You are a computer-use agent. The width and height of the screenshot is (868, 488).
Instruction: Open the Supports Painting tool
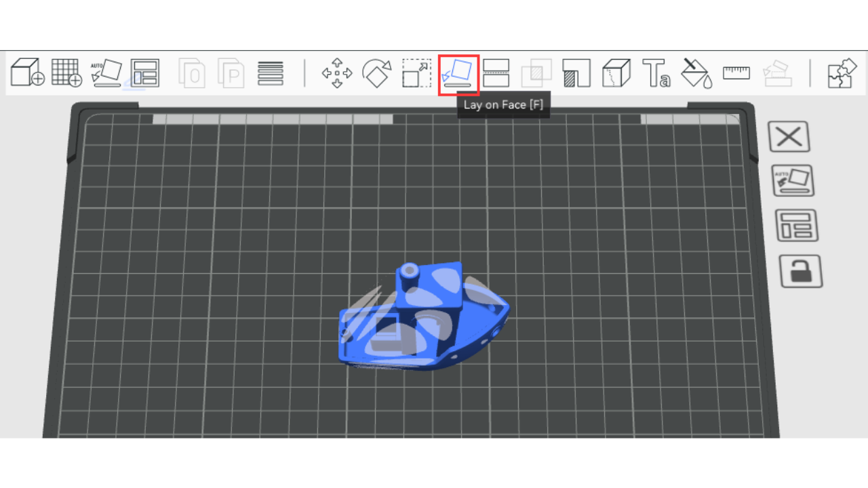click(576, 73)
